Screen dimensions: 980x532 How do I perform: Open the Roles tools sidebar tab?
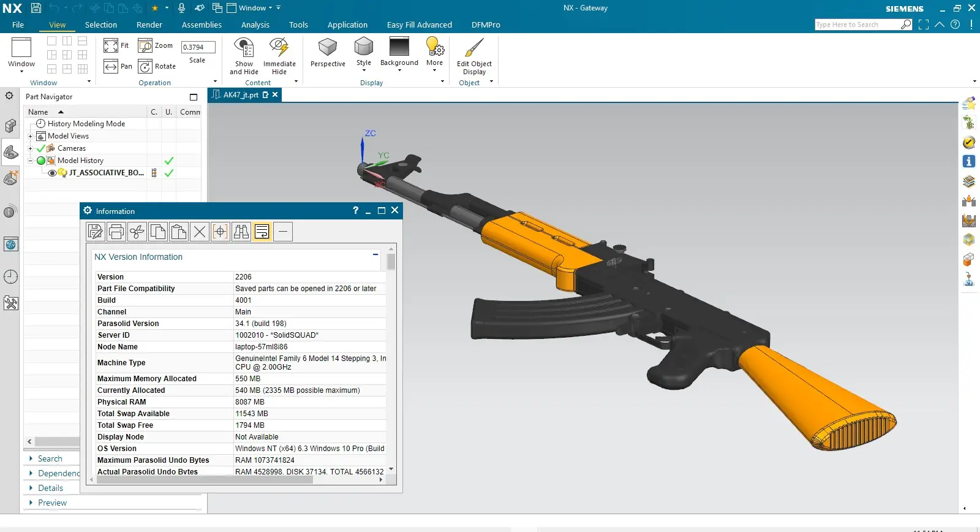tap(10, 303)
